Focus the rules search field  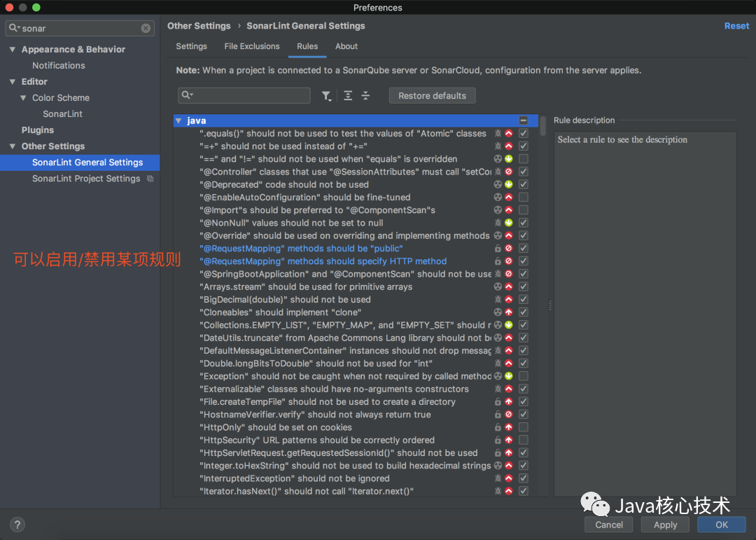244,95
